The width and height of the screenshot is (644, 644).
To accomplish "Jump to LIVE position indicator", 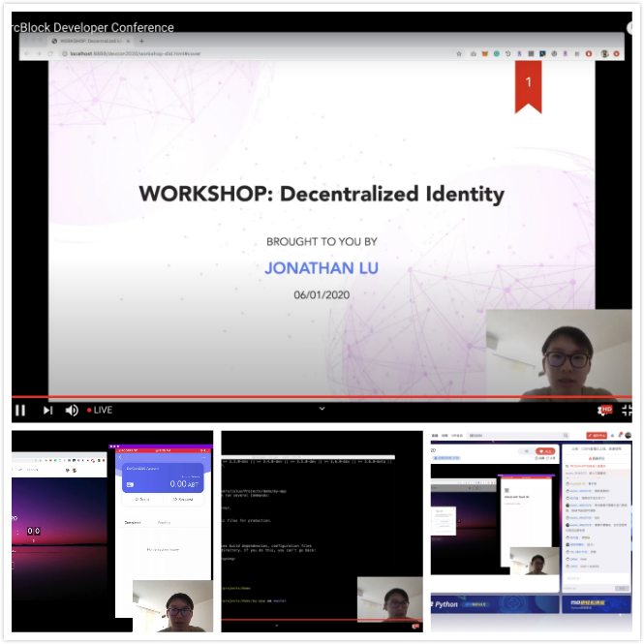I will (x=101, y=411).
